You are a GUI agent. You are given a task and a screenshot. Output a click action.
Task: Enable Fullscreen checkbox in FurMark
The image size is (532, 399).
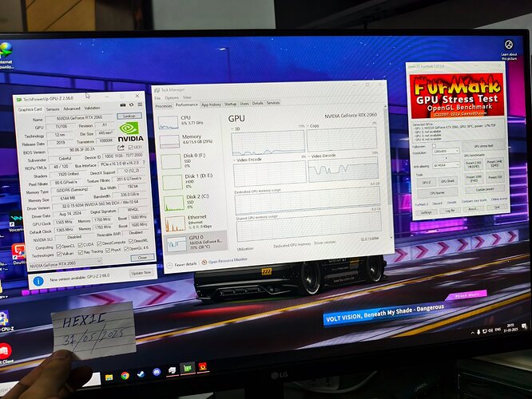(434, 146)
